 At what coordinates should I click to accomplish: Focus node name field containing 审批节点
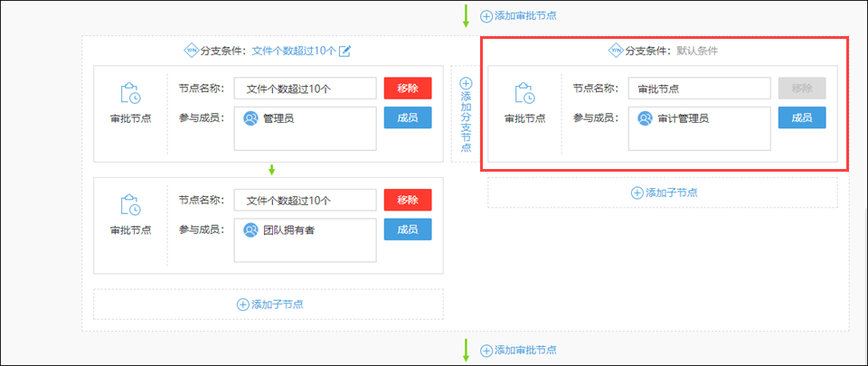coord(699,89)
